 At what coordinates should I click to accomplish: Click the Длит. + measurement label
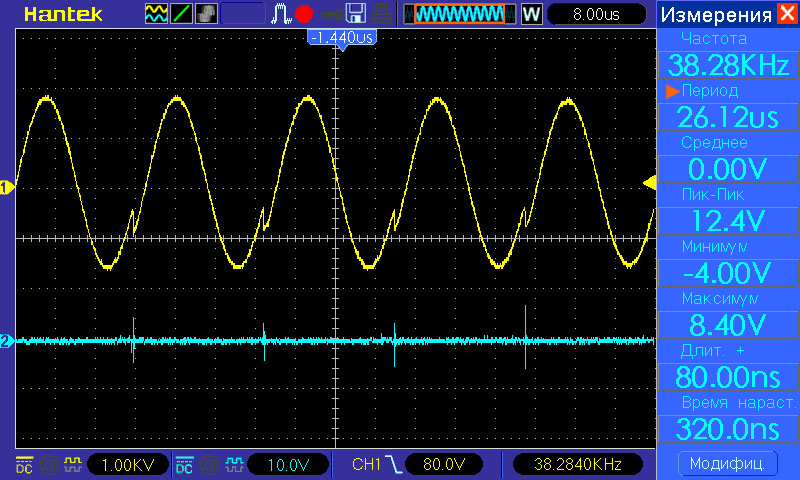point(713,351)
